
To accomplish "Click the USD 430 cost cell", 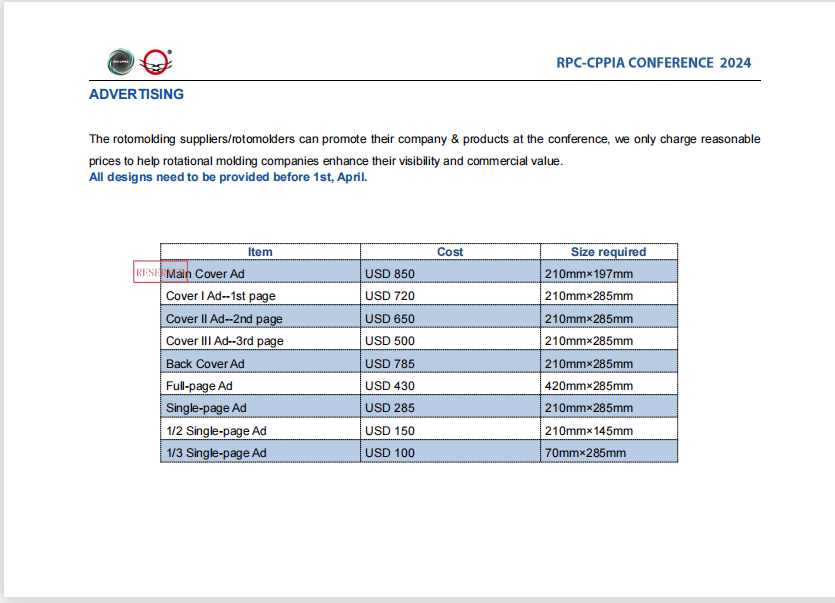I will pos(450,384).
